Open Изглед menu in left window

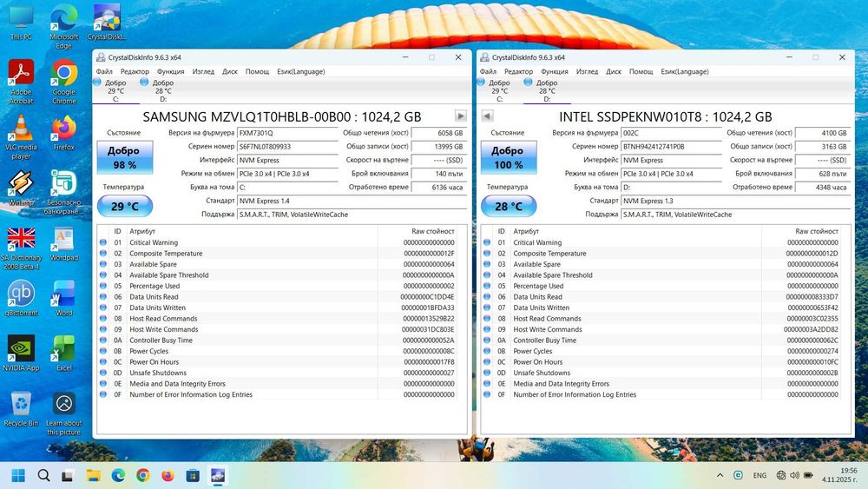203,71
